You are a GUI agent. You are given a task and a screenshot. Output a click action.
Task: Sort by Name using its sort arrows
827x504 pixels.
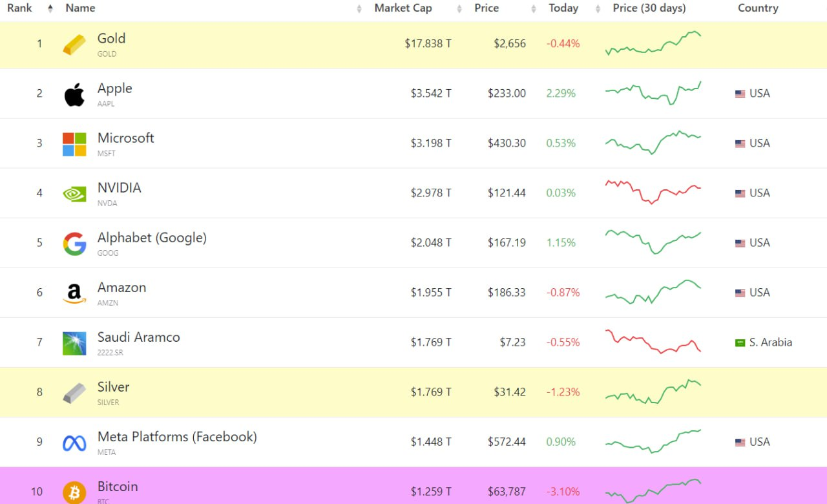tap(359, 8)
